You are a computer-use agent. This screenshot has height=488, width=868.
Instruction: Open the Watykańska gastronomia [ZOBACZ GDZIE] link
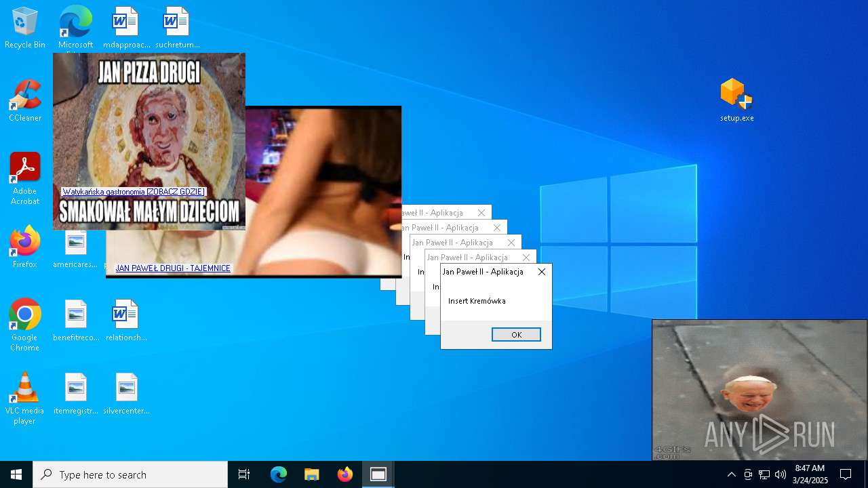point(134,192)
